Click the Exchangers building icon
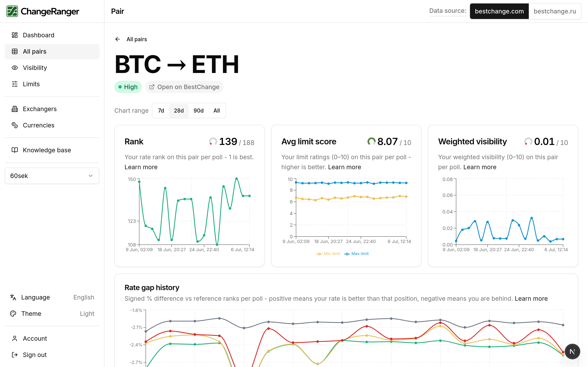 (14, 109)
